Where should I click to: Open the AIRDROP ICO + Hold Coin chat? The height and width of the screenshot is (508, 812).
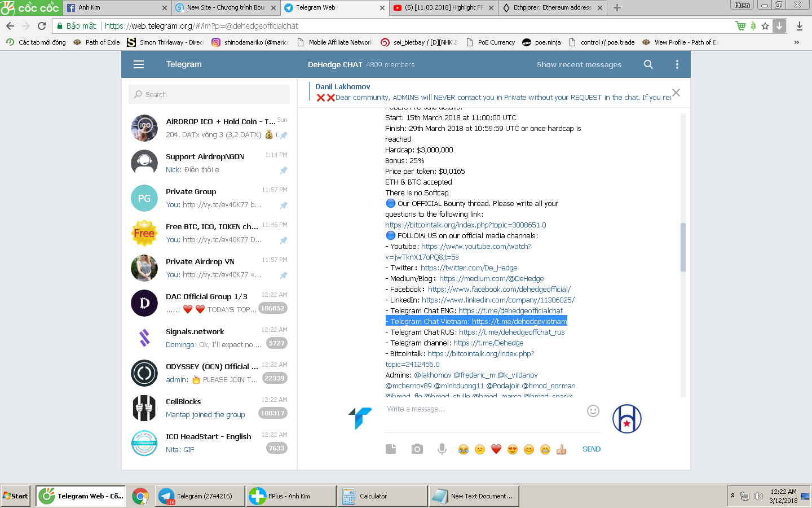209,128
